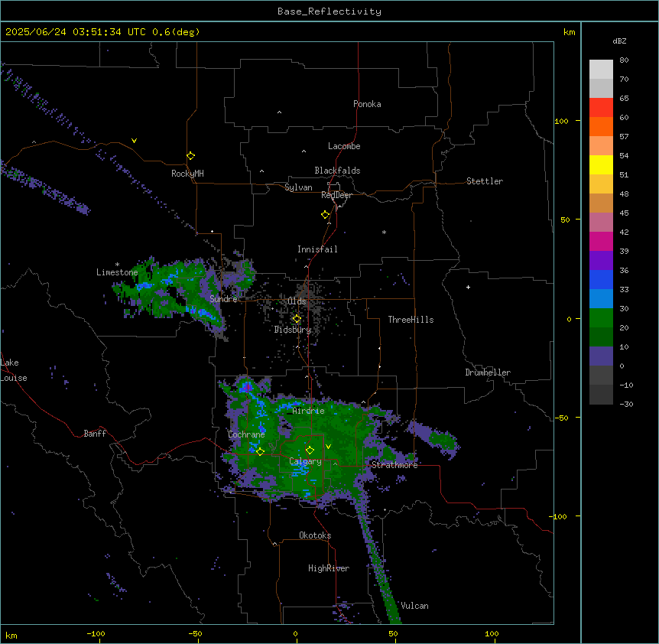Click the Cochrane town label
Screen dimensions: 659x644
click(246, 434)
